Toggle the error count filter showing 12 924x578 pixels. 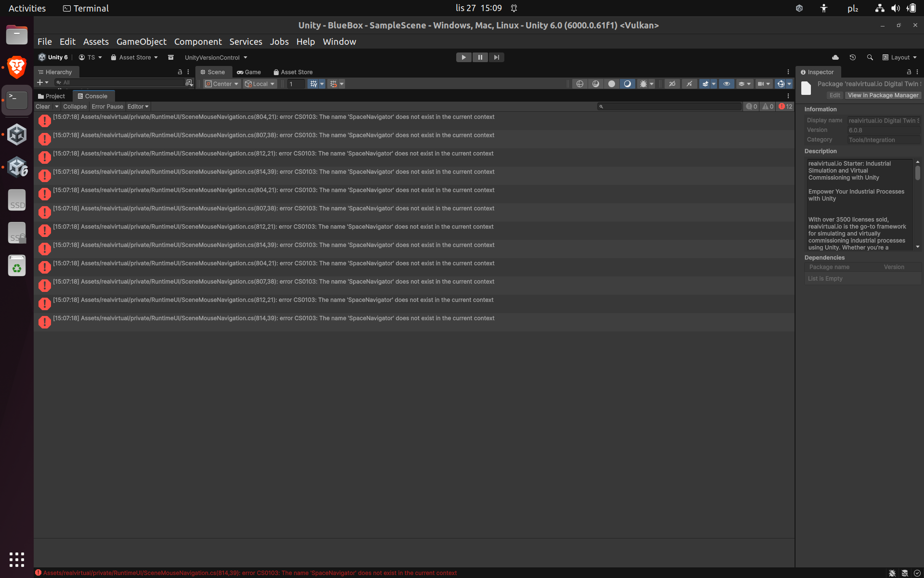pos(785,106)
